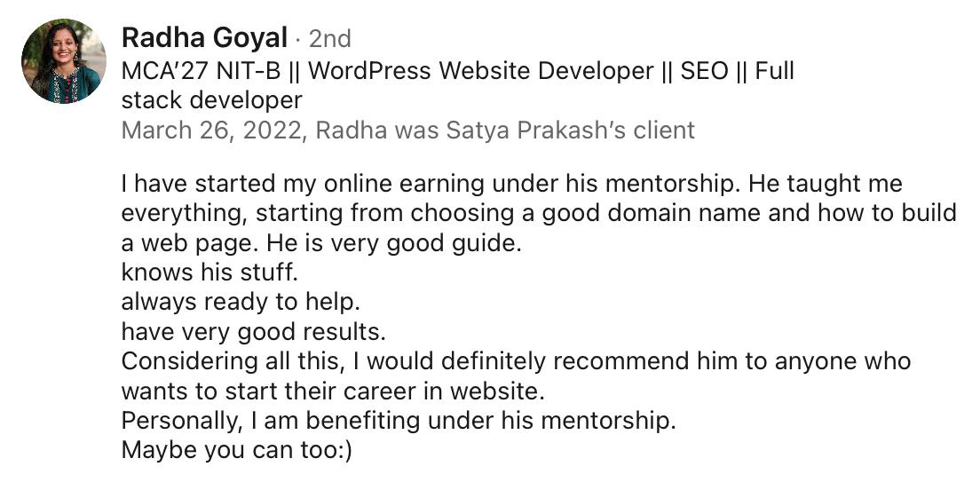Click the line starting "Personally, I am benefiting"
Screen dimensions: 980x482
[x=399, y=420]
